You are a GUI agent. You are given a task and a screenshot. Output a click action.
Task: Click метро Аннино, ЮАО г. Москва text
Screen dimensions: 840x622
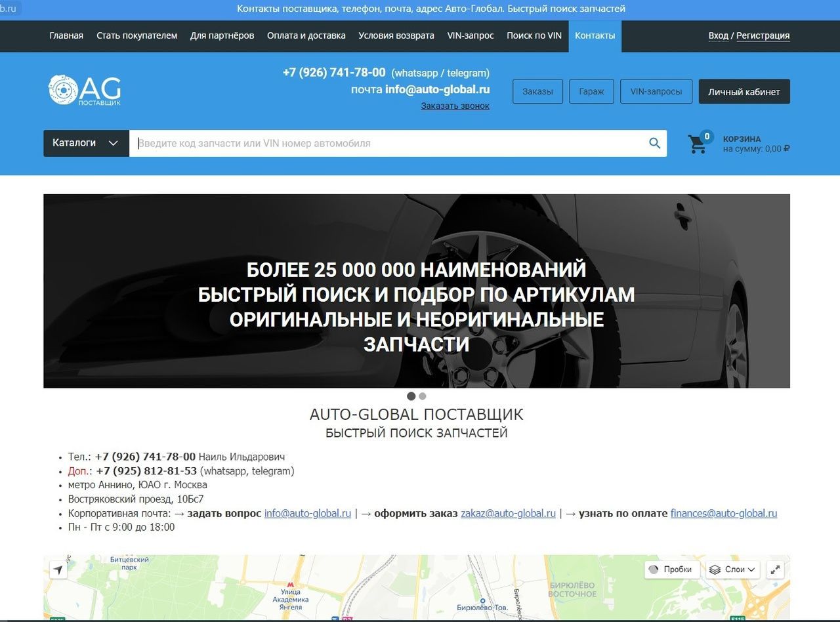click(138, 485)
